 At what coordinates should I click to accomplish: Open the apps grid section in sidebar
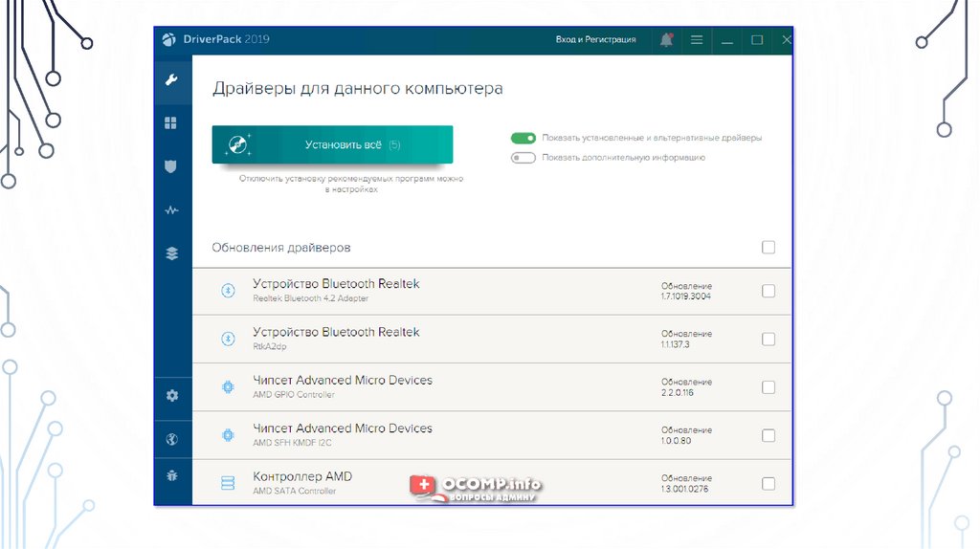click(x=170, y=123)
